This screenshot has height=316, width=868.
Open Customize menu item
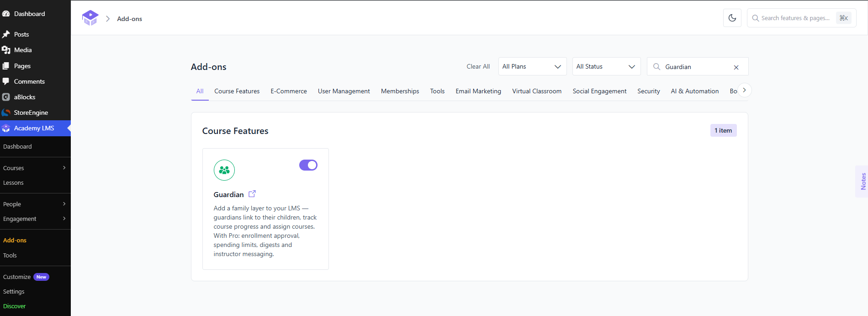[17, 277]
